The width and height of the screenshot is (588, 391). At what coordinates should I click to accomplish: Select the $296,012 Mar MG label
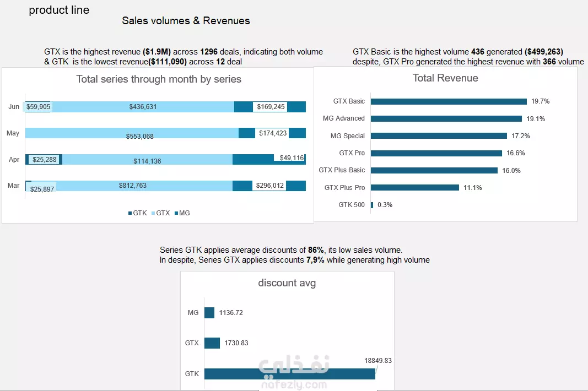[x=269, y=186]
